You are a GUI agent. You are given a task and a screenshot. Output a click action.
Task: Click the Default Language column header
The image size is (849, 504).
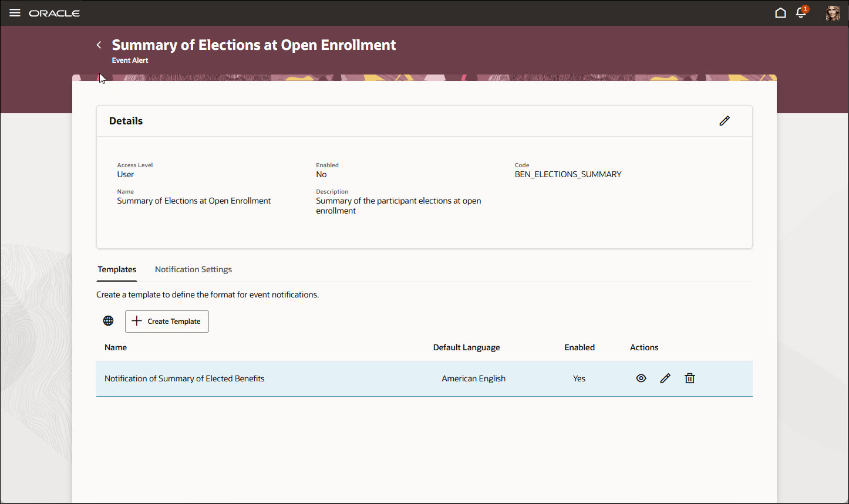coord(466,347)
